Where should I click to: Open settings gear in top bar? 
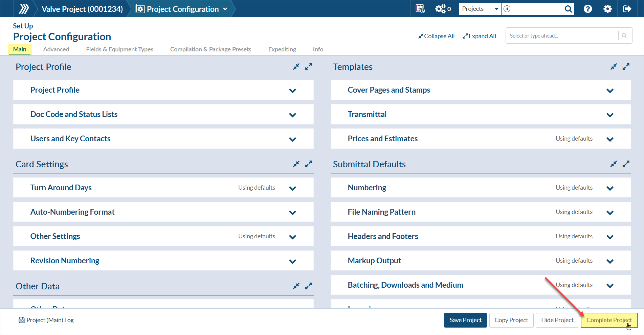[607, 9]
